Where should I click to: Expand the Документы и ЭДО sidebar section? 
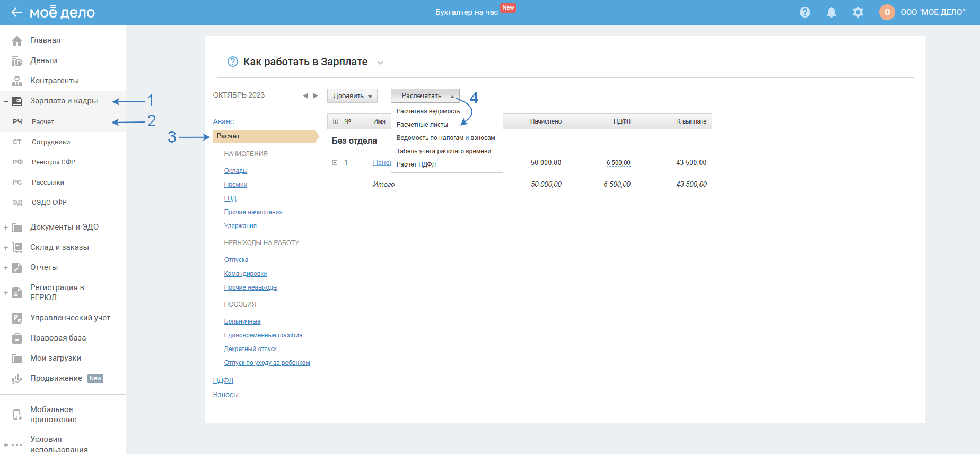(6, 228)
